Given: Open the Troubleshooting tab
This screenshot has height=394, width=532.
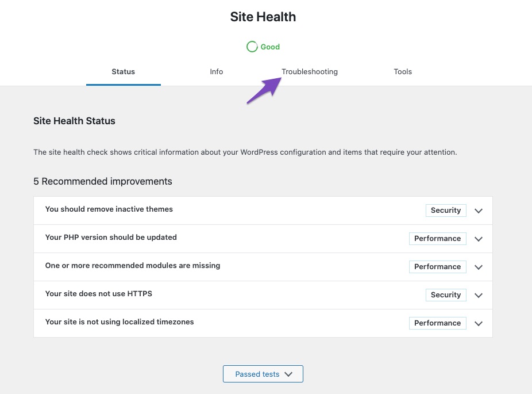Looking at the screenshot, I should tap(310, 72).
